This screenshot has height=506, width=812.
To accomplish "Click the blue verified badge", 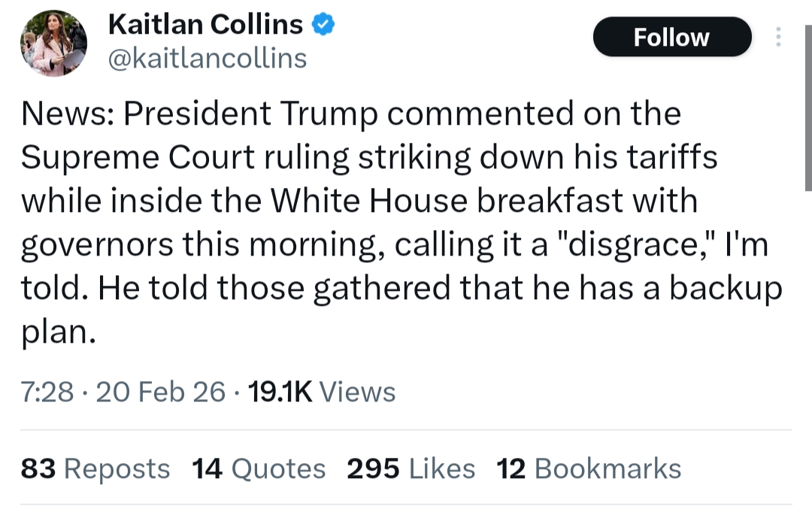I will point(323,25).
